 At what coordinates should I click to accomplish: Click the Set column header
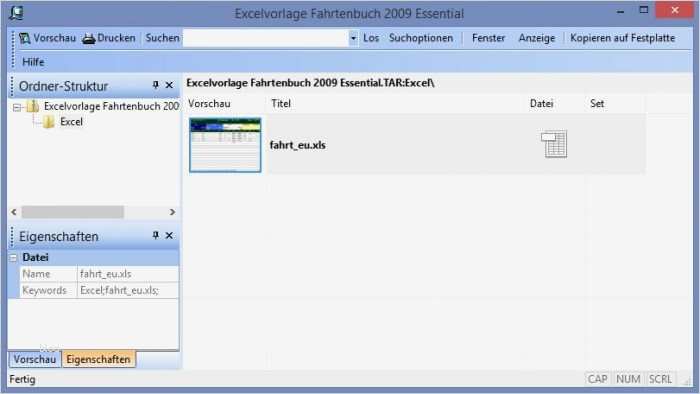click(x=597, y=104)
